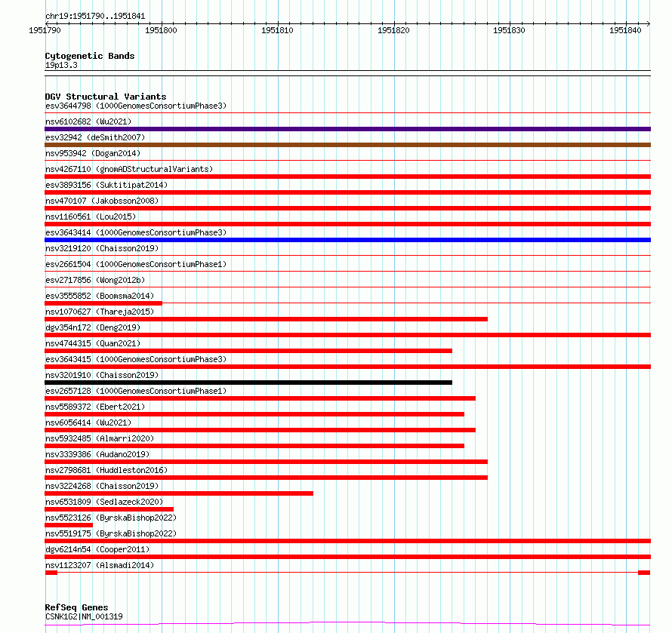This screenshot has height=633, width=672.
Task: Select the purple nsv6102682 variant bar
Action: (x=347, y=129)
